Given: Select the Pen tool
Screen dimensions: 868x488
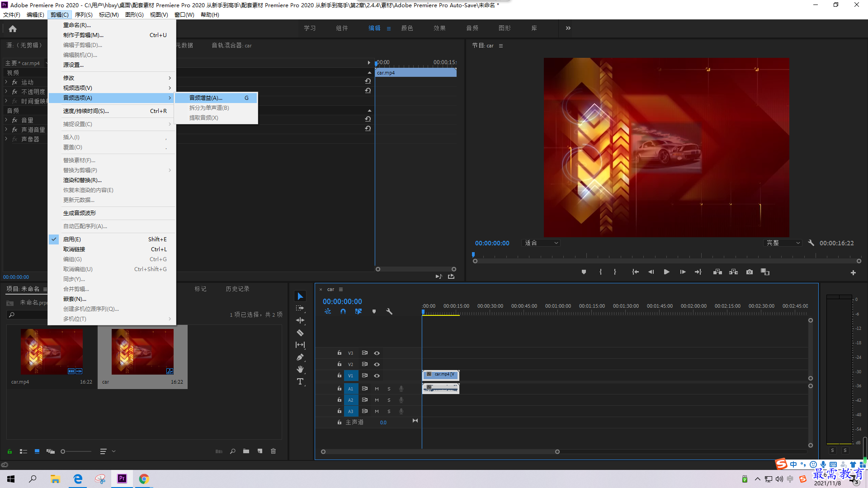Looking at the screenshot, I should pyautogui.click(x=300, y=357).
